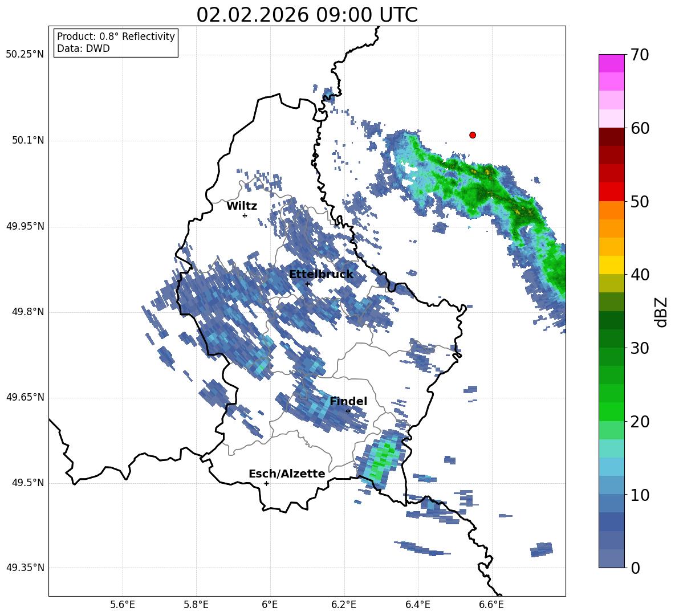Click the 5.6°E longitude tick label

point(123,605)
